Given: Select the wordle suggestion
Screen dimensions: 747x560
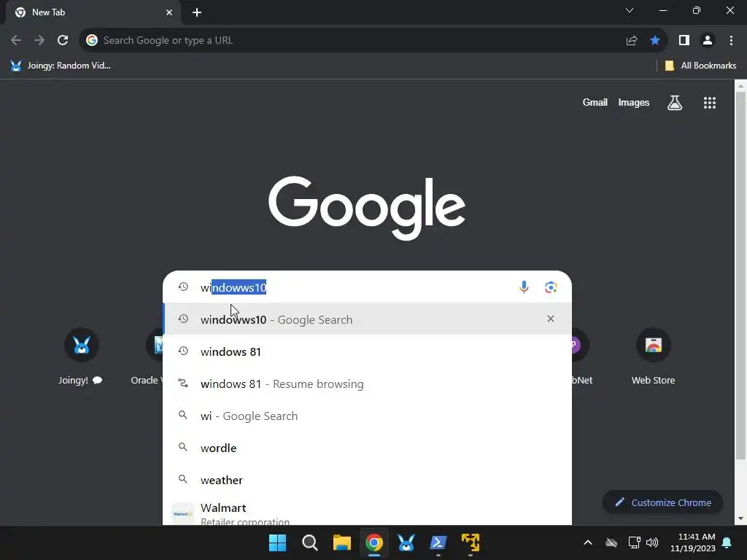Looking at the screenshot, I should coord(367,448).
